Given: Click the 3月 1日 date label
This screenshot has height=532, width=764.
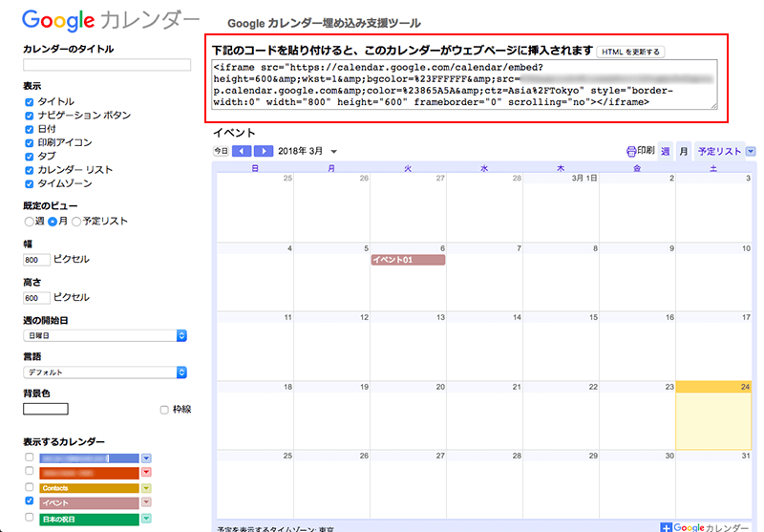Looking at the screenshot, I should [x=584, y=179].
